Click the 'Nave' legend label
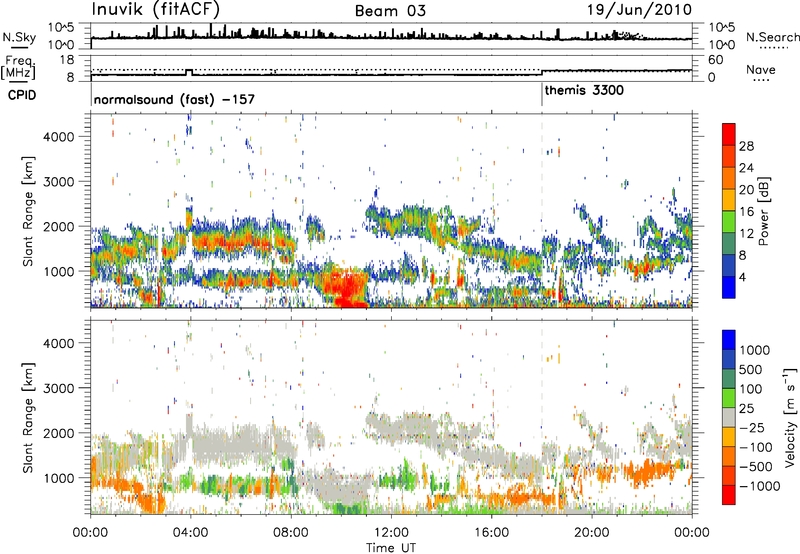Screen dimensions: 800x554 tap(761, 70)
